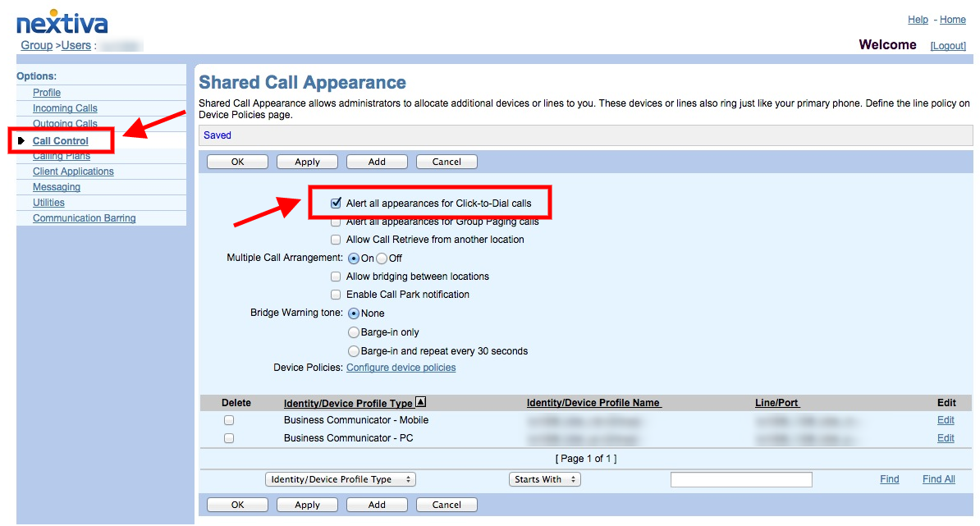Image resolution: width=980 pixels, height=526 pixels.
Task: Open the Starts With dropdown
Action: [x=544, y=478]
